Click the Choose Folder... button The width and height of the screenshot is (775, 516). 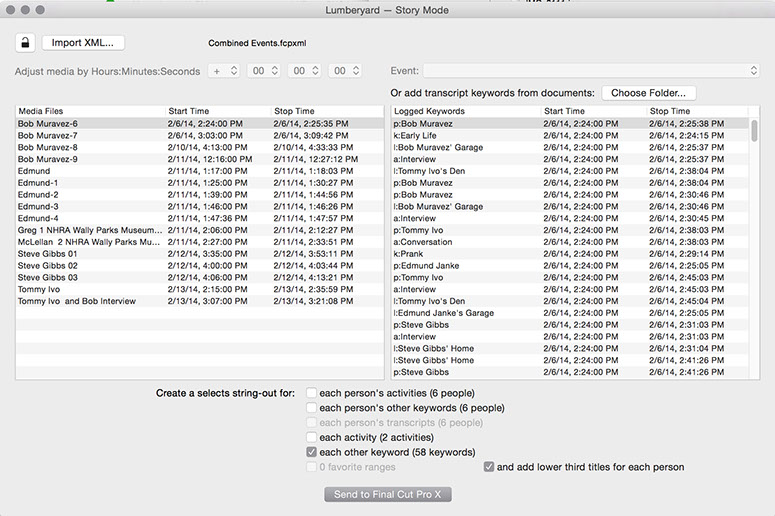point(648,93)
